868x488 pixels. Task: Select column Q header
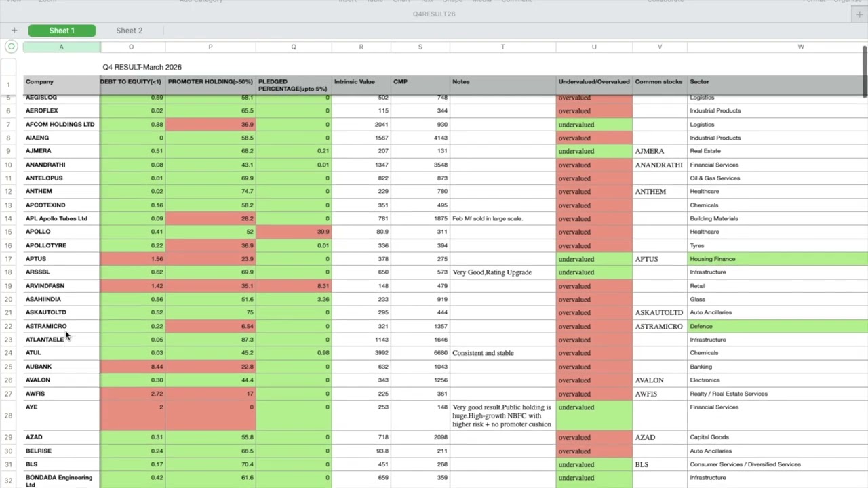point(294,47)
